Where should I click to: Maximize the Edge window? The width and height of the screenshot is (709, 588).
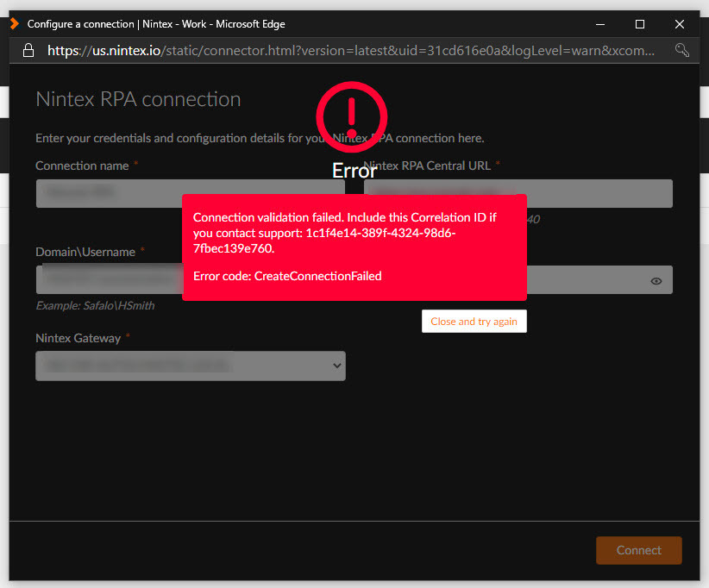click(640, 24)
